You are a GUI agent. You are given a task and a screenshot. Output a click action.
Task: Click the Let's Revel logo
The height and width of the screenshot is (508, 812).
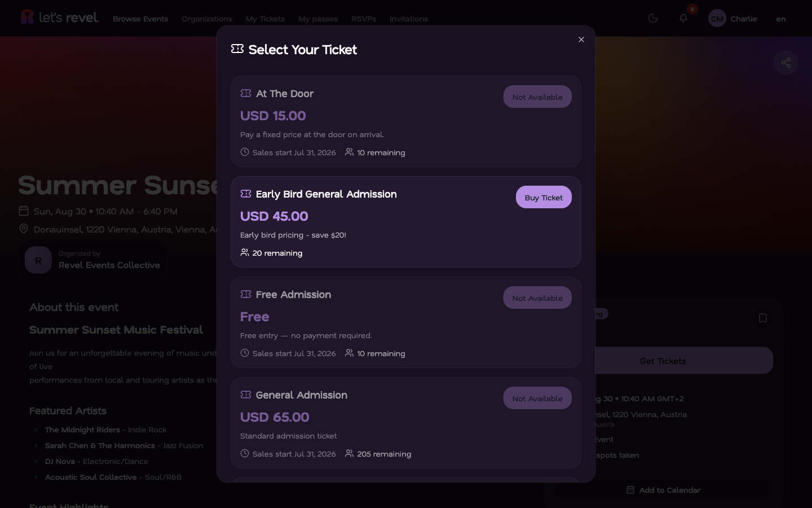pos(60,17)
